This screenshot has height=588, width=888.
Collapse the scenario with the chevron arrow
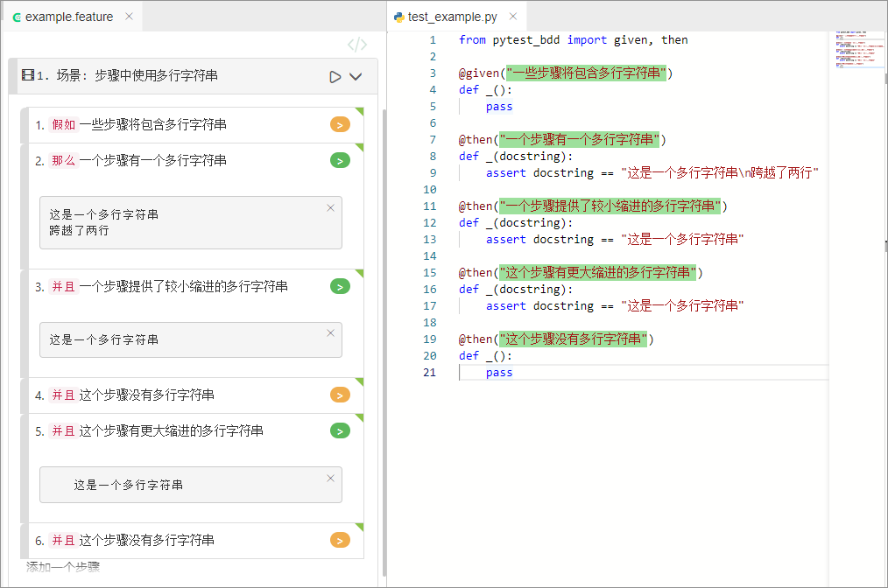[356, 77]
